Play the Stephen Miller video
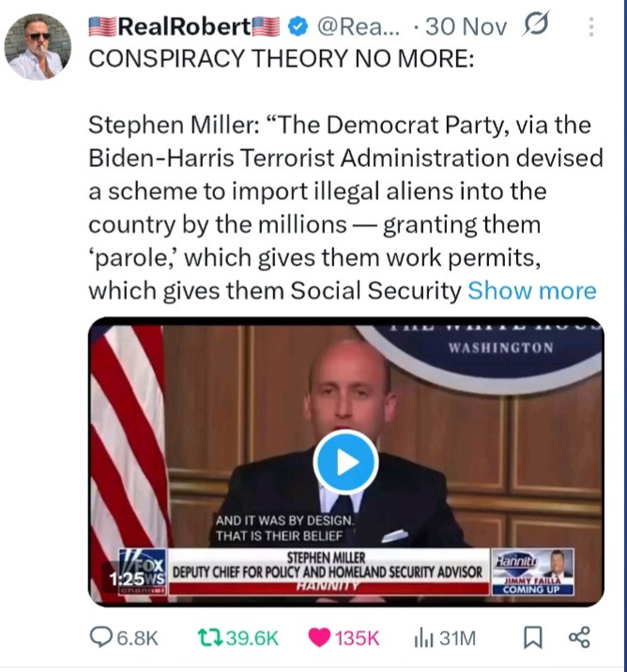Image resolution: width=627 pixels, height=672 pixels. coord(345,463)
